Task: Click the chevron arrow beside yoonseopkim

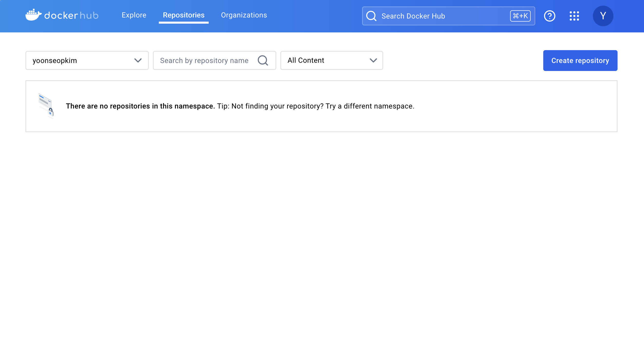Action: click(138, 60)
